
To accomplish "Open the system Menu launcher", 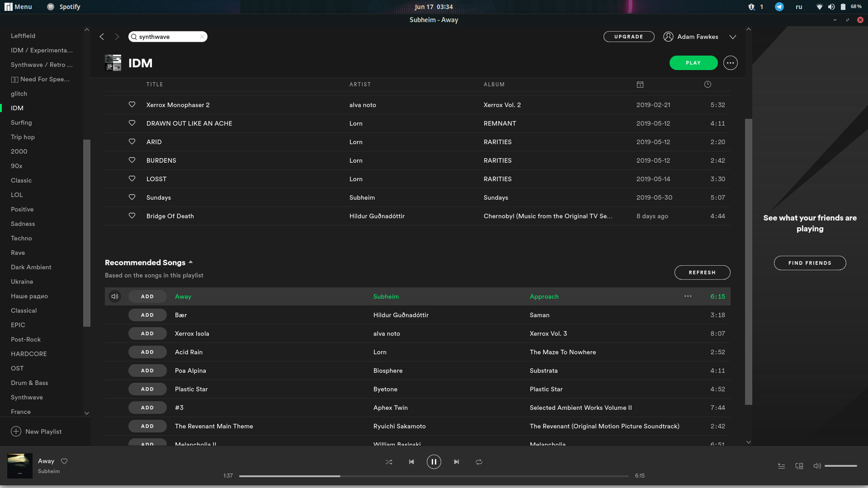I will click(x=18, y=7).
